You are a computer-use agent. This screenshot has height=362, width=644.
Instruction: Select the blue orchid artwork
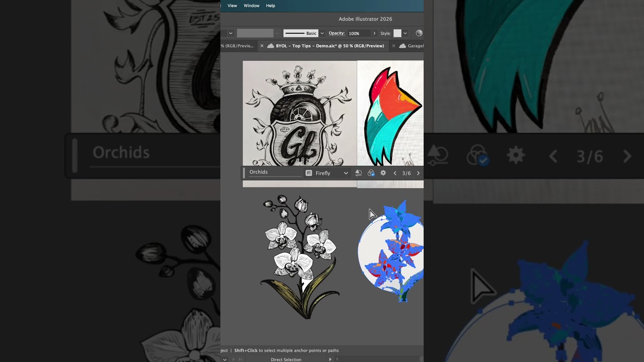coord(391,251)
